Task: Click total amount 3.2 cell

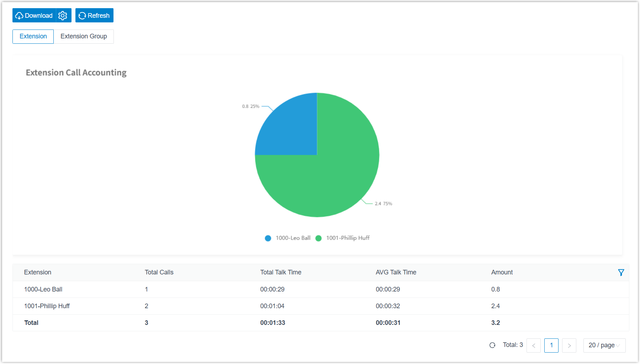Action: (x=496, y=323)
